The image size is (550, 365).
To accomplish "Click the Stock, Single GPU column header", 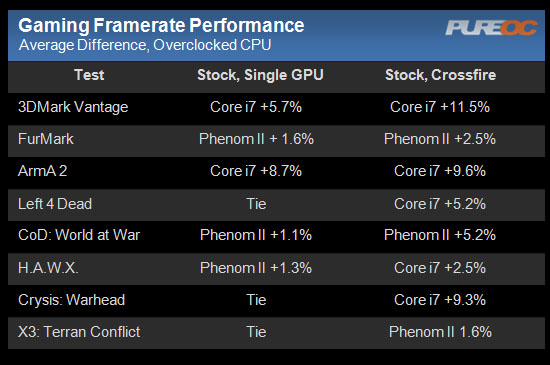I will pyautogui.click(x=260, y=75).
